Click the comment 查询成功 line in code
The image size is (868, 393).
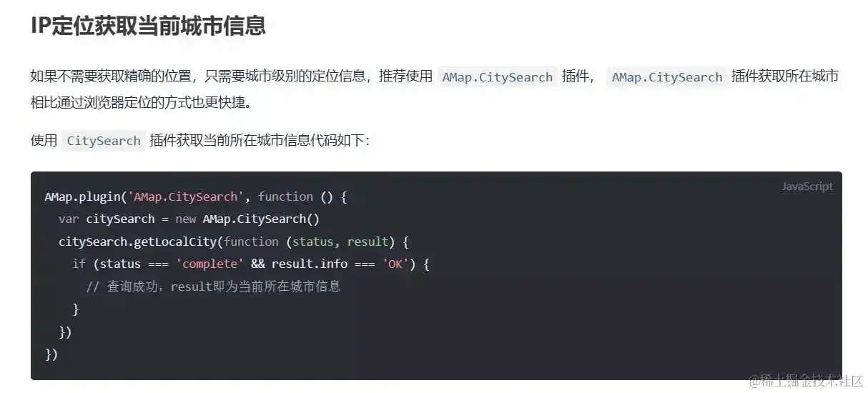[213, 287]
